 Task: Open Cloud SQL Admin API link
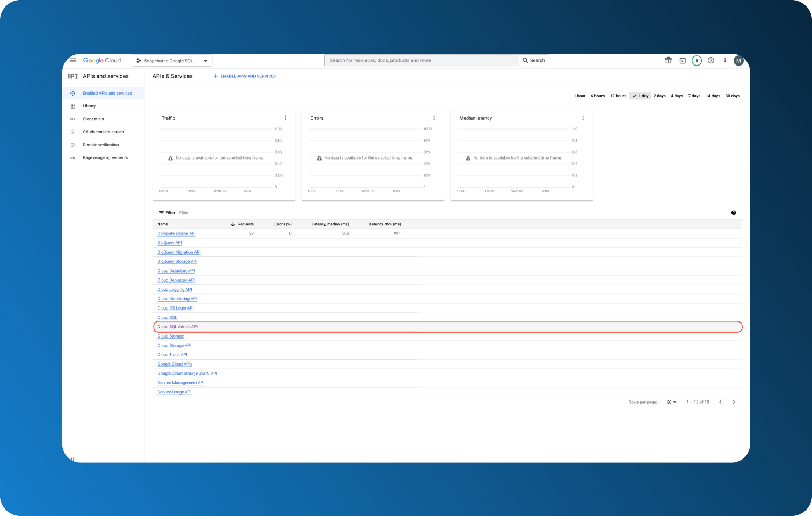click(178, 327)
